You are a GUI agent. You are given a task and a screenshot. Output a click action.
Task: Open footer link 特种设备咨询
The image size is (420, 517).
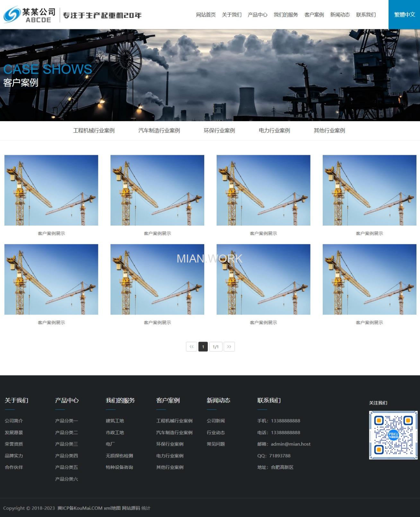119,467
